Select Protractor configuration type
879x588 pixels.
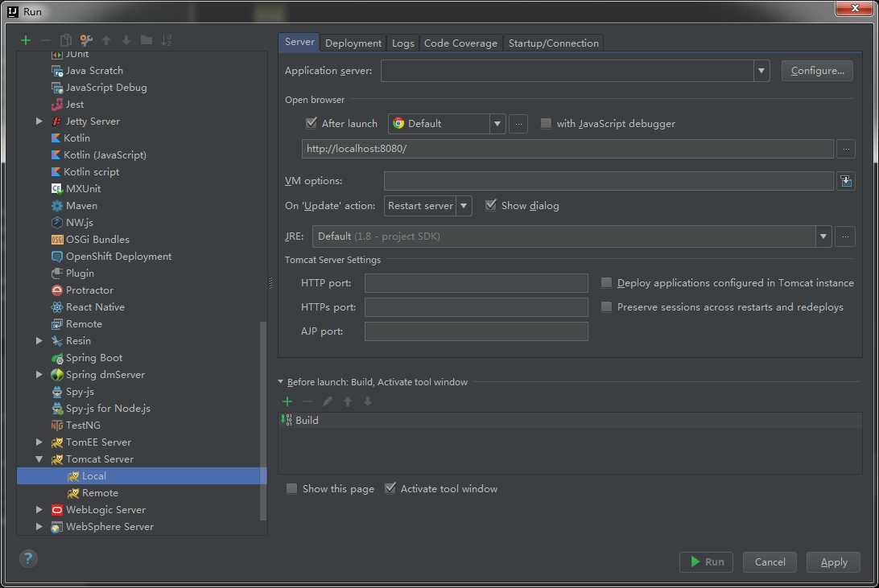pyautogui.click(x=89, y=290)
